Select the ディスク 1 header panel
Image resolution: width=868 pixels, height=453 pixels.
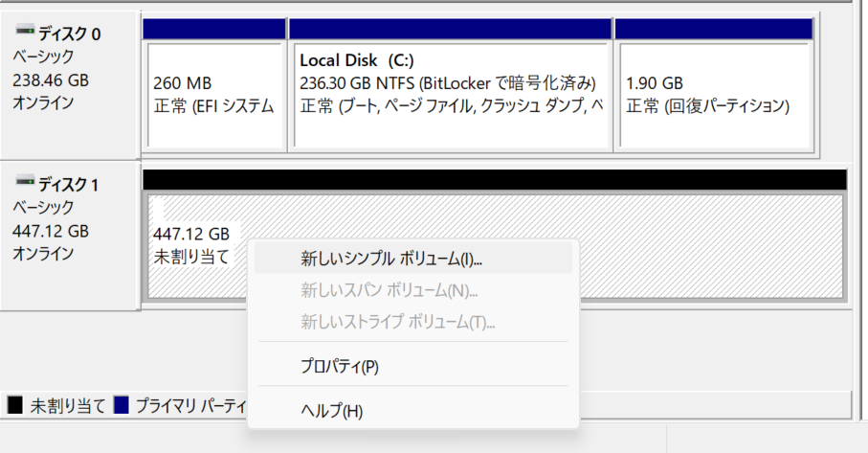(69, 236)
